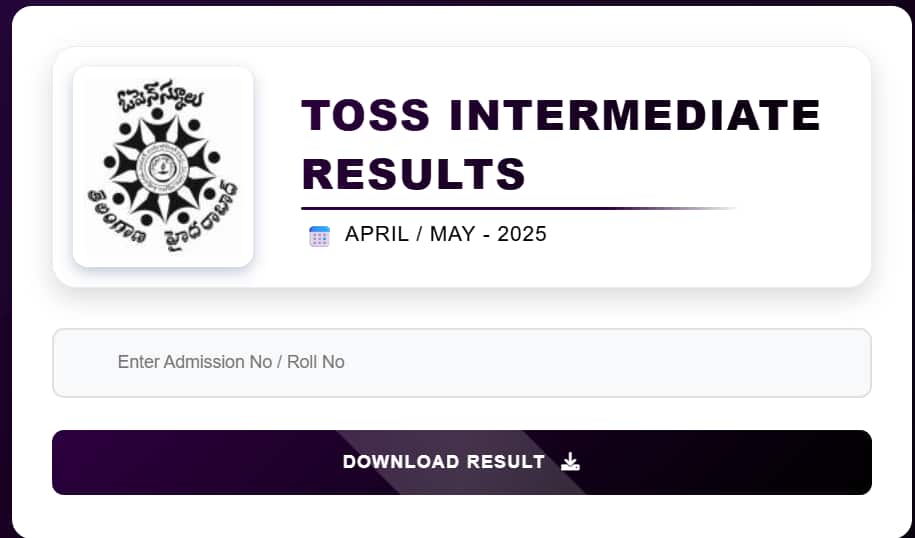The image size is (915, 538).
Task: Click empty space right of April / May text
Action: pos(700,235)
